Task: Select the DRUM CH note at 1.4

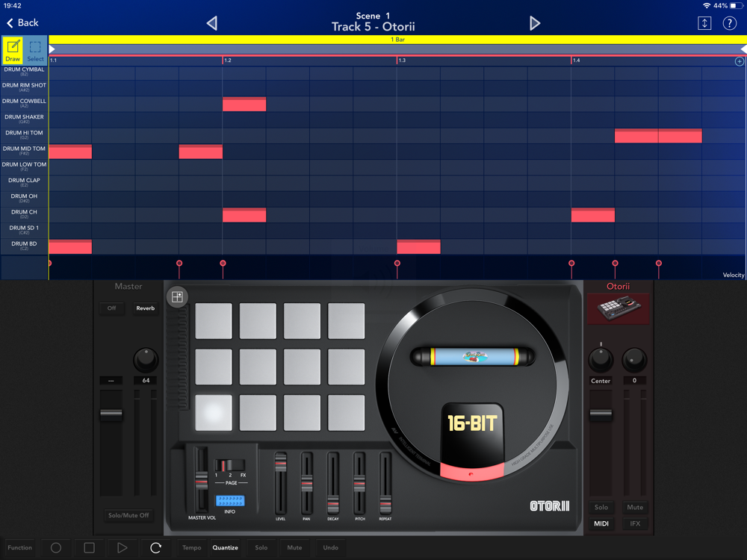Action: 593,215
